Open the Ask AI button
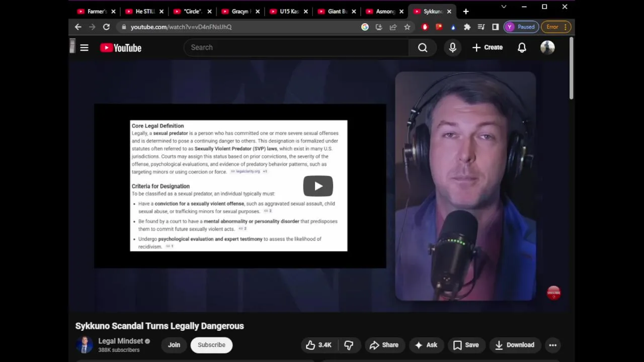644x362 pixels. pos(426,345)
